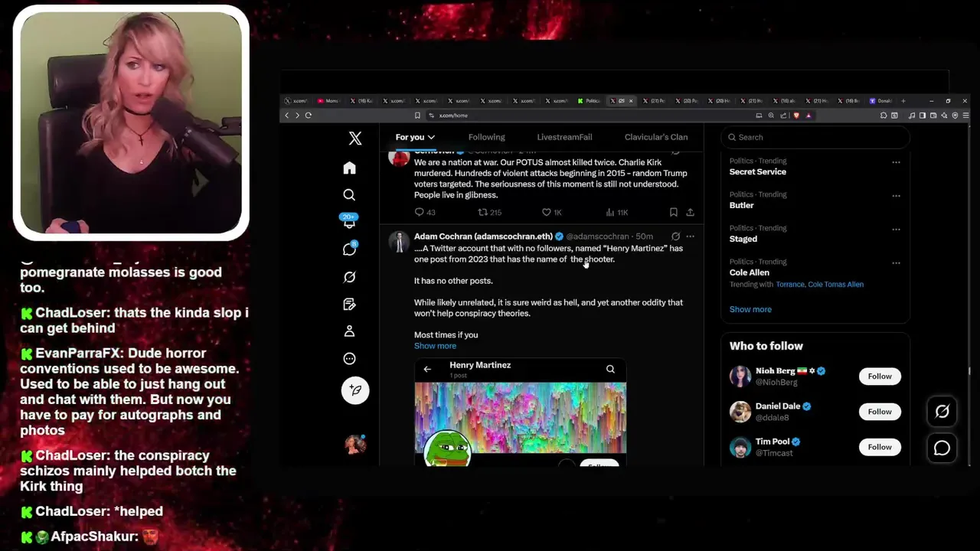Open the Staged trending topic
The width and height of the screenshot is (980, 551).
pyautogui.click(x=743, y=240)
